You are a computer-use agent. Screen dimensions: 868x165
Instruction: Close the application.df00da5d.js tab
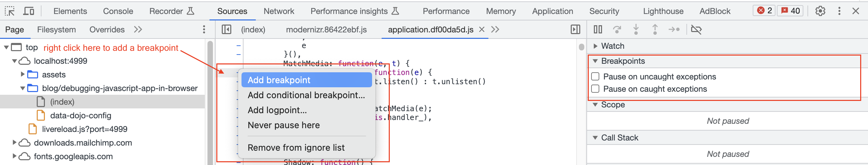[482, 30]
